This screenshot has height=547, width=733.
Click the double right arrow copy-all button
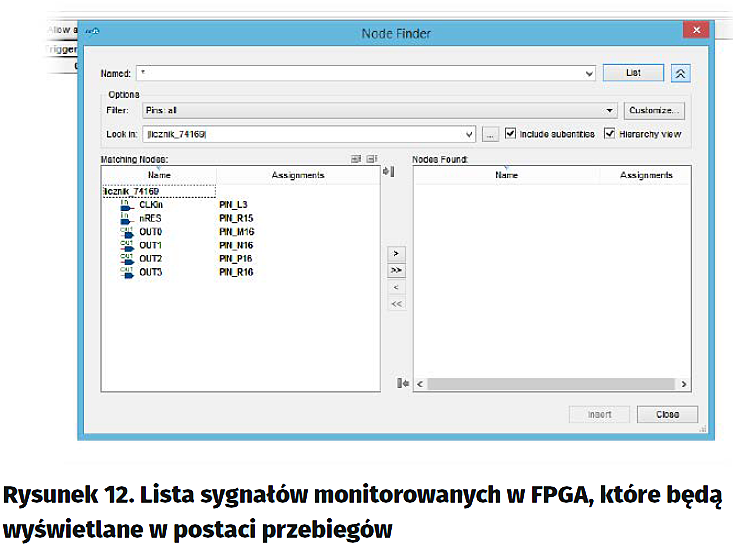pyautogui.click(x=397, y=270)
